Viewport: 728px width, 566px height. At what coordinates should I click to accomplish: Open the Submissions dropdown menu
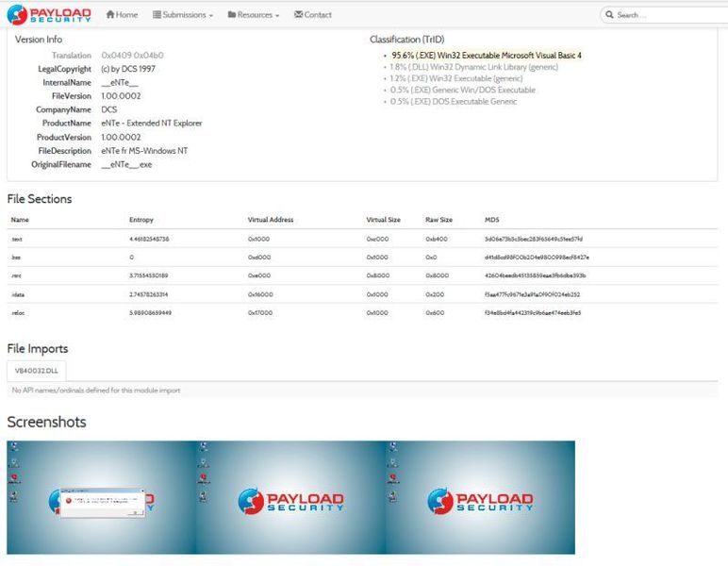click(x=183, y=14)
